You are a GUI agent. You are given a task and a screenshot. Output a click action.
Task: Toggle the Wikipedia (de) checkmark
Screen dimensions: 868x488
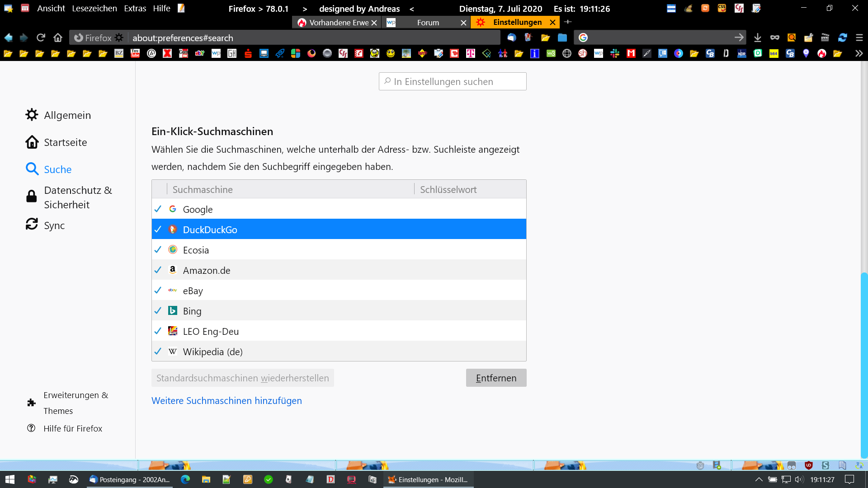158,352
